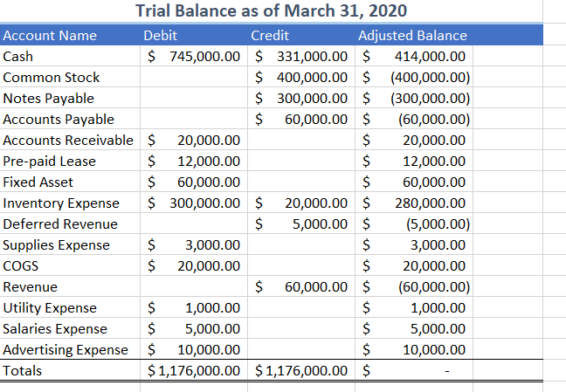
Task: Select COGS adjusted balance cell
Action: (x=414, y=265)
